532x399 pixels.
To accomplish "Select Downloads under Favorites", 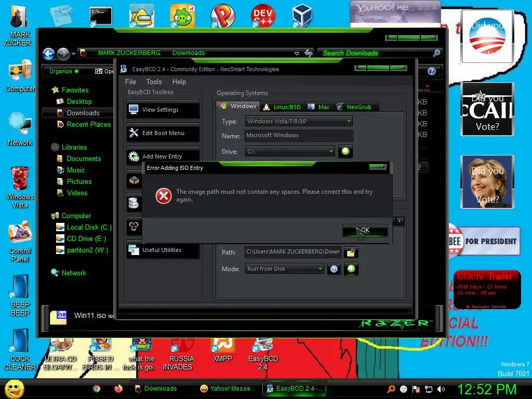I will (x=83, y=113).
